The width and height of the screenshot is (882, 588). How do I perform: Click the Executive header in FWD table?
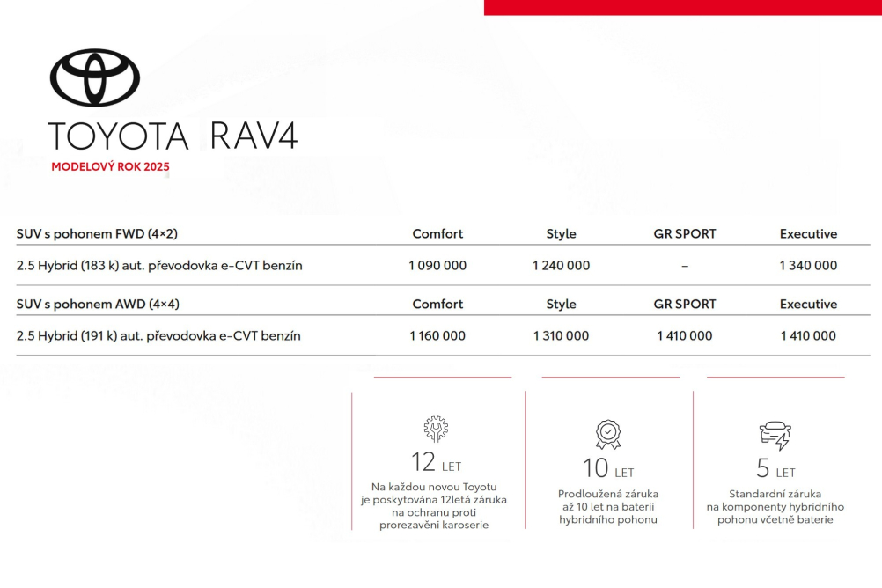pyautogui.click(x=808, y=234)
